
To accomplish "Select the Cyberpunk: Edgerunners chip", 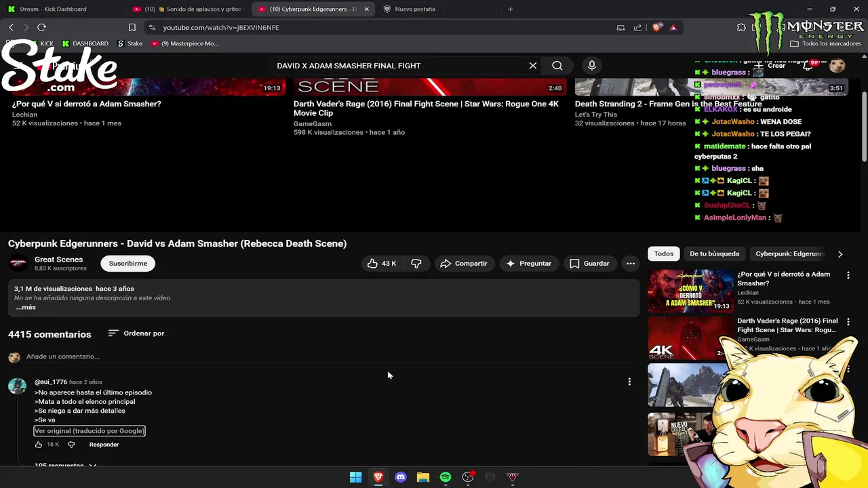I will click(x=790, y=253).
